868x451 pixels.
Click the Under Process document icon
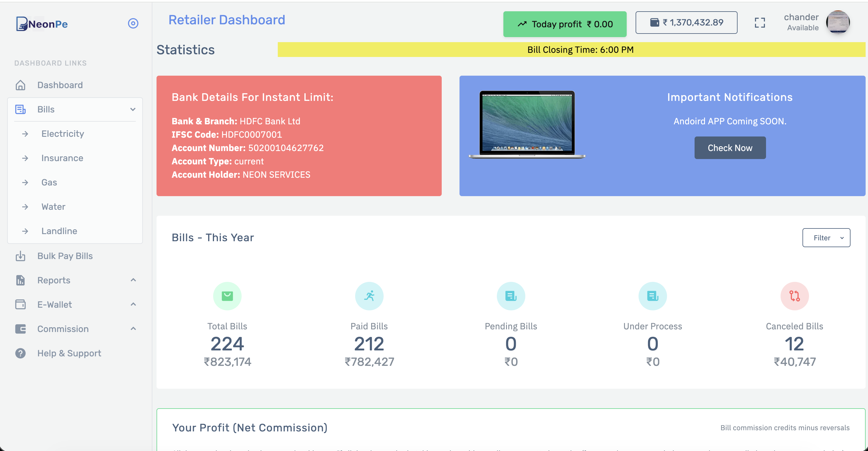point(653,296)
